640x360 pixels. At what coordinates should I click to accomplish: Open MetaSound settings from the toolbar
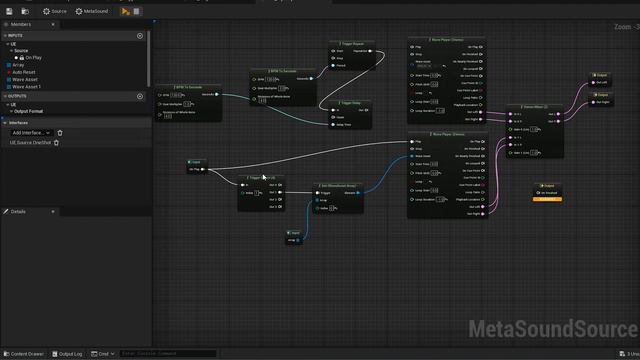click(92, 11)
